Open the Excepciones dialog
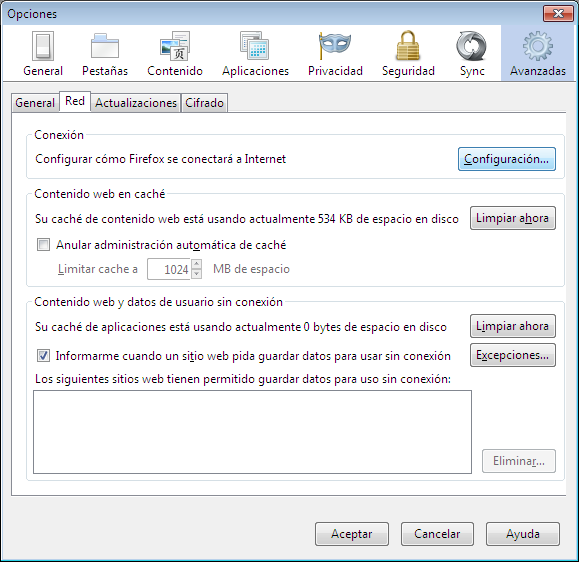Viewport: 579px width, 562px height. [x=513, y=355]
